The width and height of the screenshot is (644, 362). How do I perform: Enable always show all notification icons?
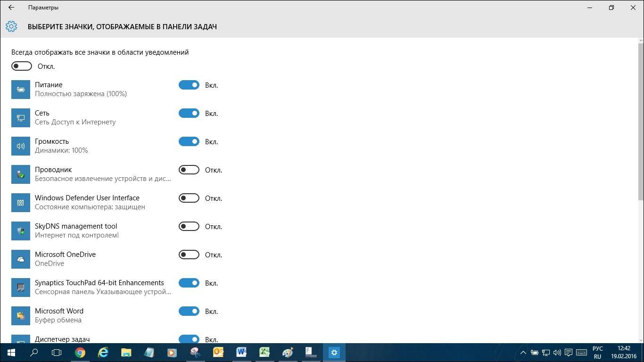click(22, 66)
